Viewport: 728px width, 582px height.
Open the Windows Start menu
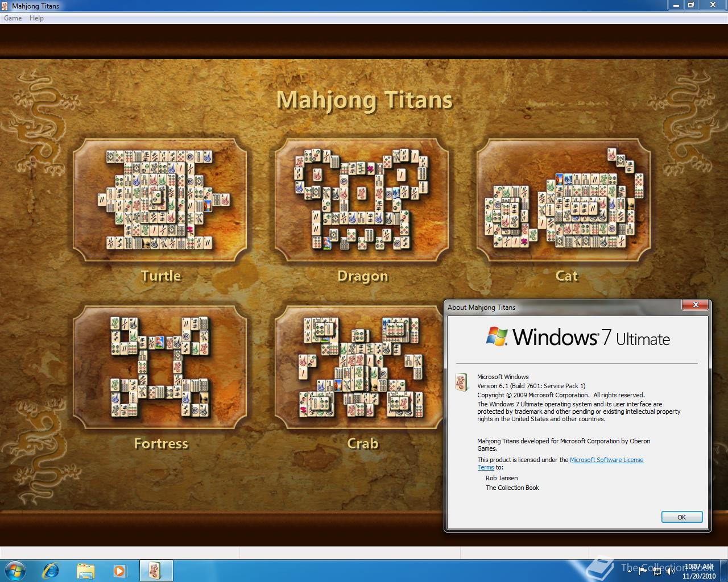(15, 570)
